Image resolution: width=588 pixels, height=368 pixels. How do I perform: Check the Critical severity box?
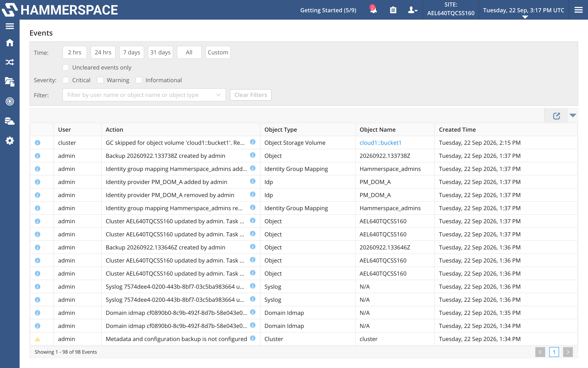[x=66, y=80]
